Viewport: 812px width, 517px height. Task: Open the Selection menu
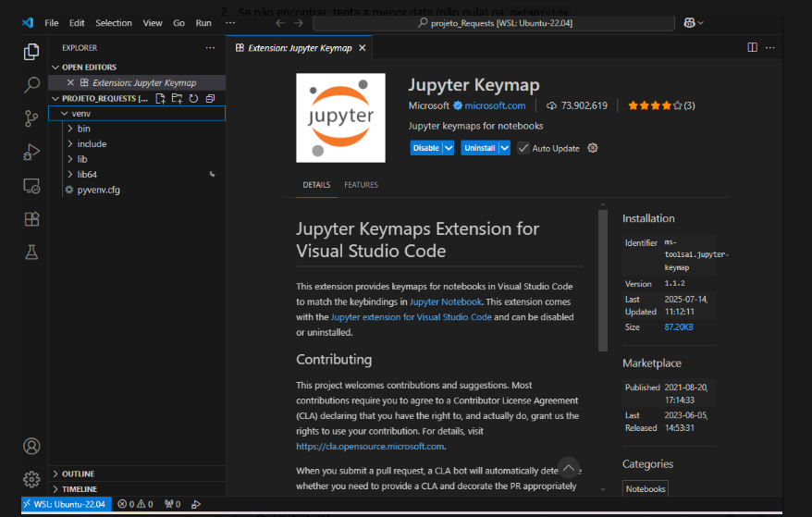[x=114, y=23]
